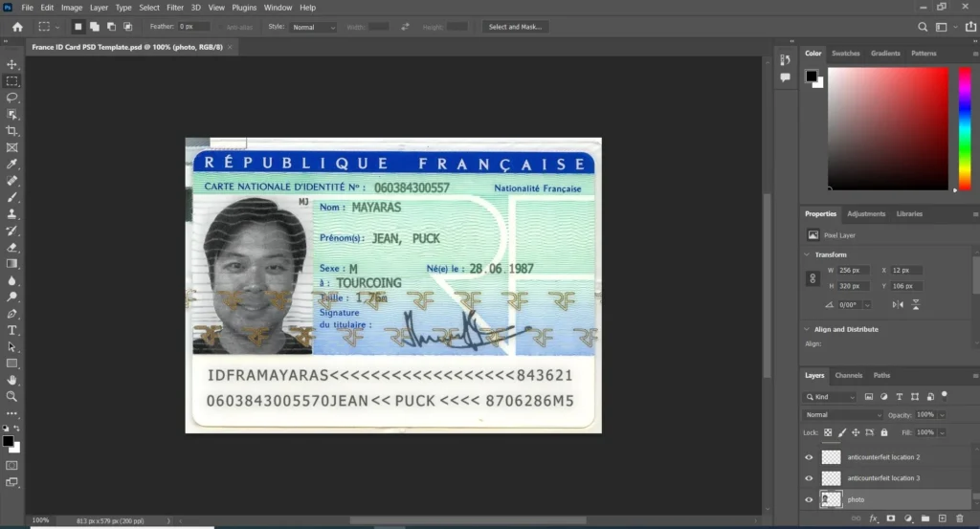Select the Gradient tool
The width and height of the screenshot is (980, 529).
(x=11, y=264)
